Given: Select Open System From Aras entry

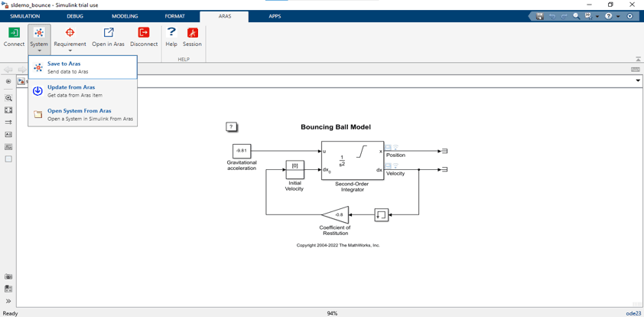Looking at the screenshot, I should tap(83, 114).
